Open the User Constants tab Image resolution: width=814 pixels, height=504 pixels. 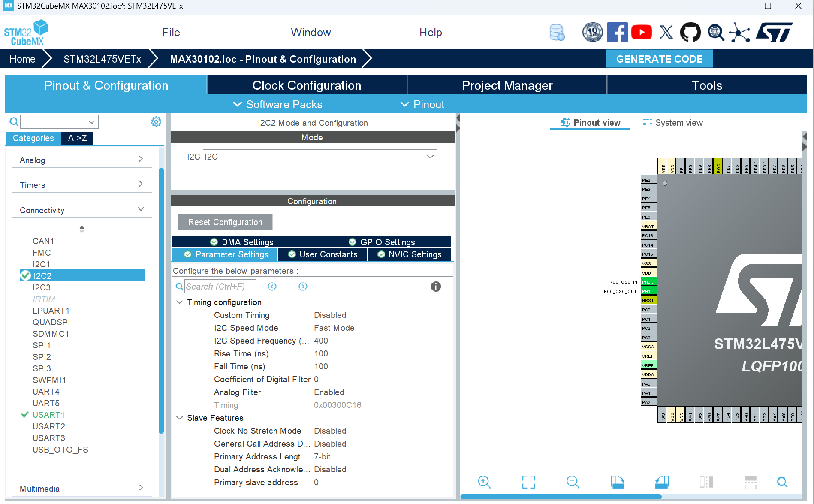pos(323,254)
